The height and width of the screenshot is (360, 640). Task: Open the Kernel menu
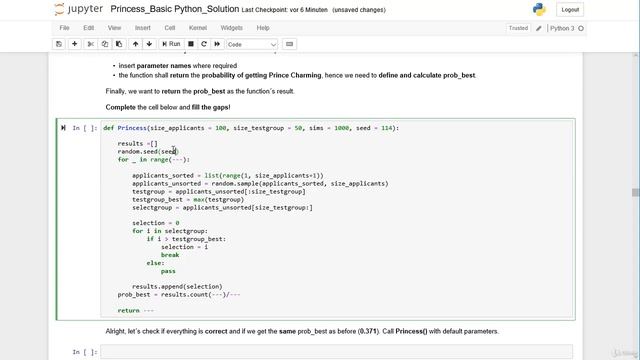198,28
